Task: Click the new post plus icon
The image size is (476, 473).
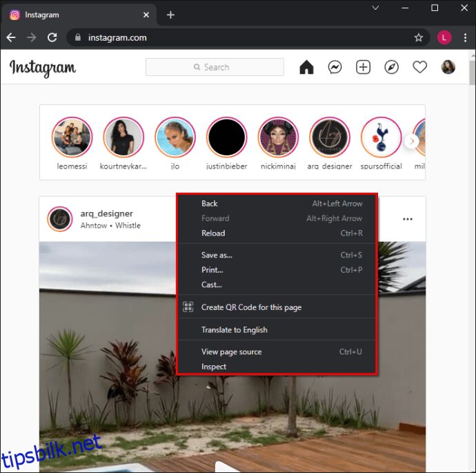Action: pyautogui.click(x=363, y=67)
